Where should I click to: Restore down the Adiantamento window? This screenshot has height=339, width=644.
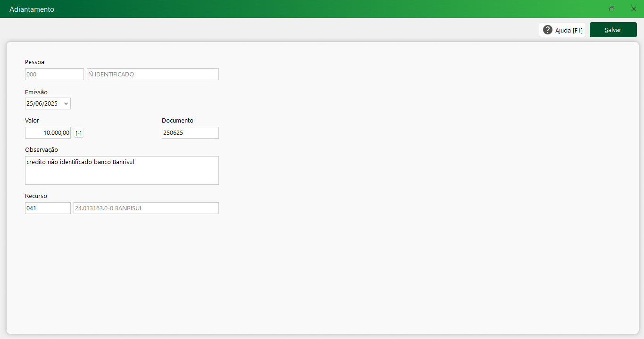(612, 9)
